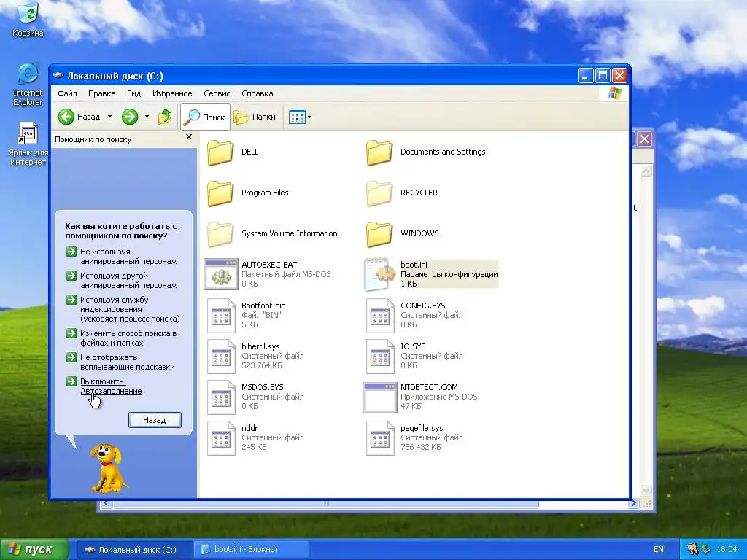Select the pagefile.sys file icon
This screenshot has height=560, width=747.
pos(380,438)
